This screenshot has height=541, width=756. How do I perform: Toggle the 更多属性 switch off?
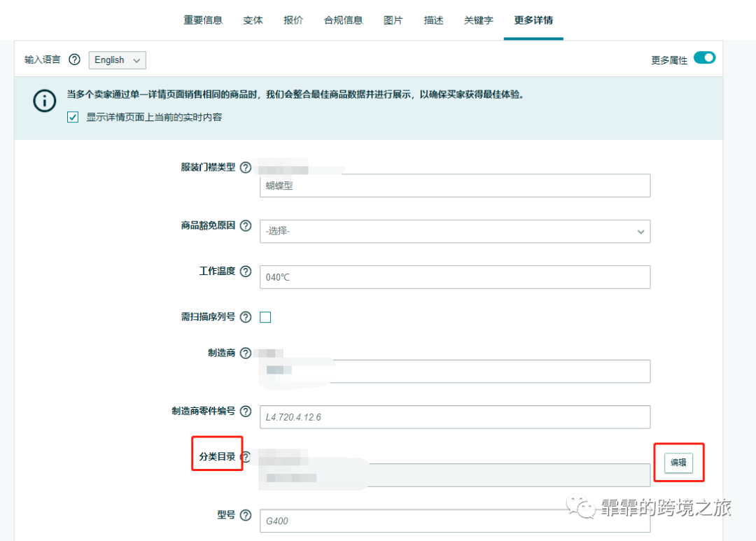pos(704,58)
